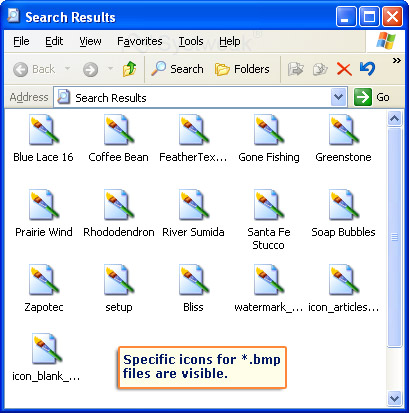Select the Soap Bubbles bitmap icon

click(344, 204)
